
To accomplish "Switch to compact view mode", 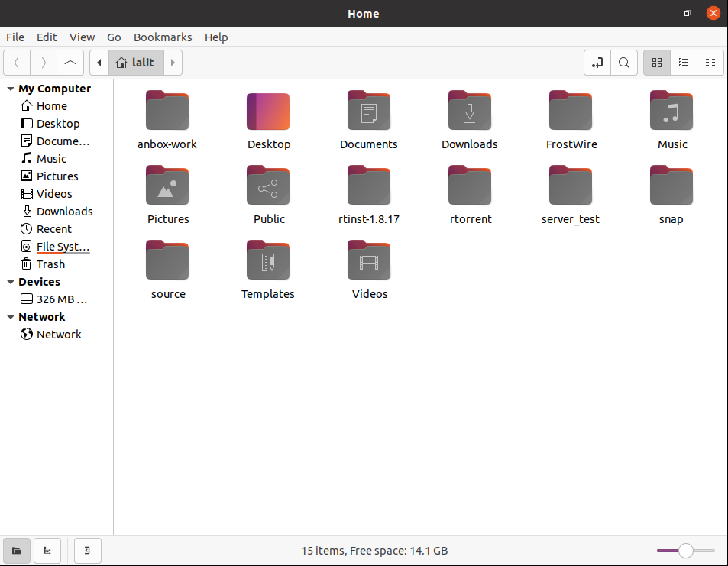I will pyautogui.click(x=710, y=63).
